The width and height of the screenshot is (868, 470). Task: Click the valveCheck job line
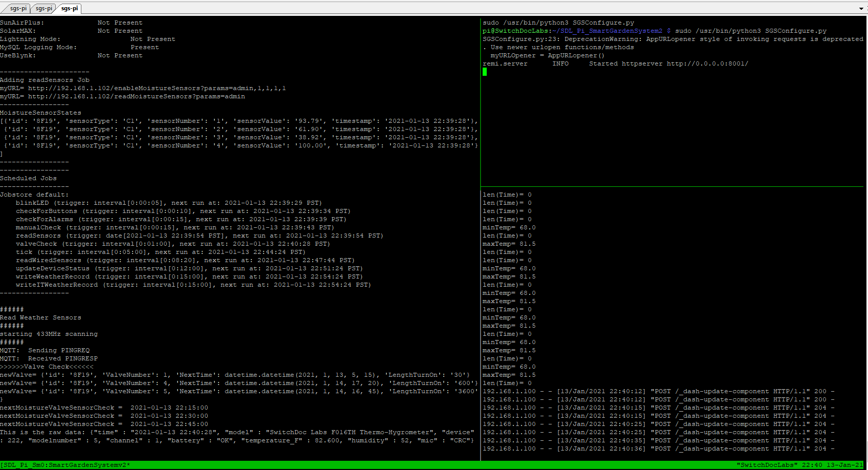click(173, 244)
